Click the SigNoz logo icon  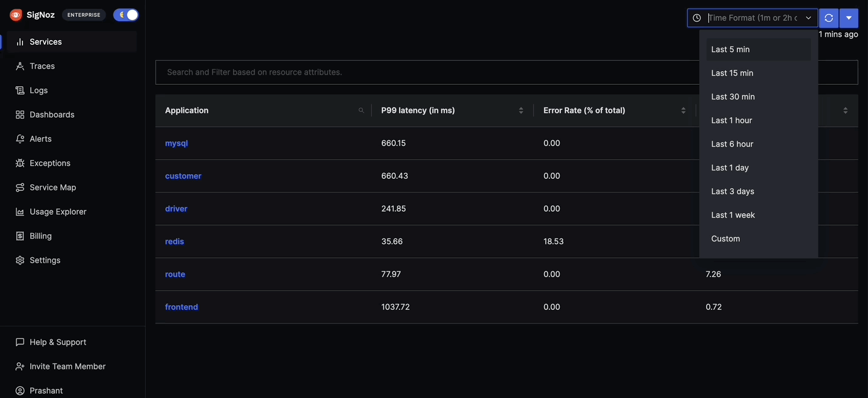click(x=16, y=15)
